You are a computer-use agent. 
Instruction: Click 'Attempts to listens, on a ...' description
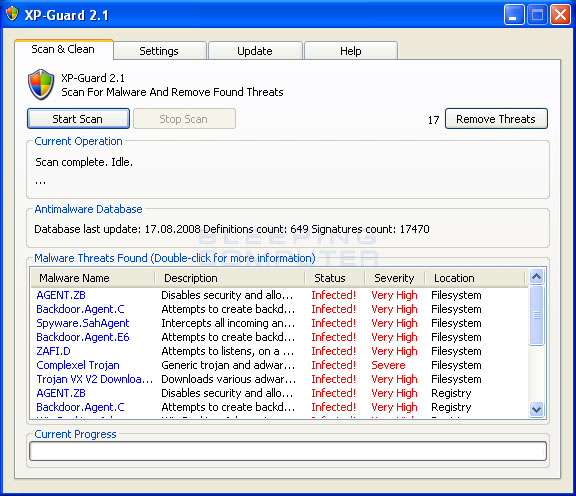[227, 351]
